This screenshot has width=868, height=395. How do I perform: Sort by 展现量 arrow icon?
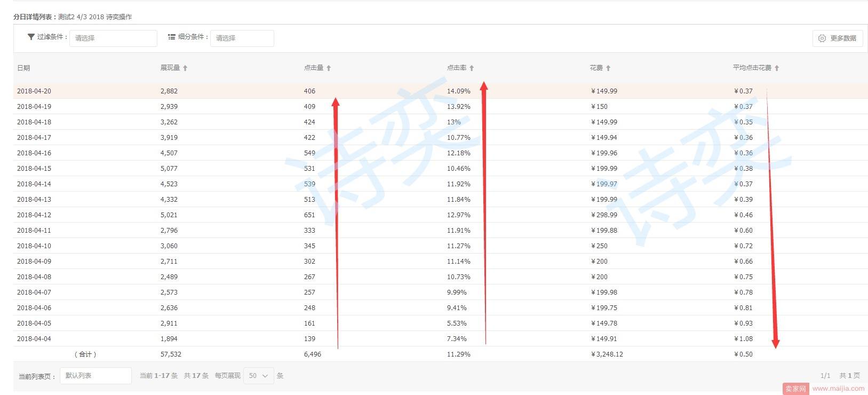(x=185, y=68)
